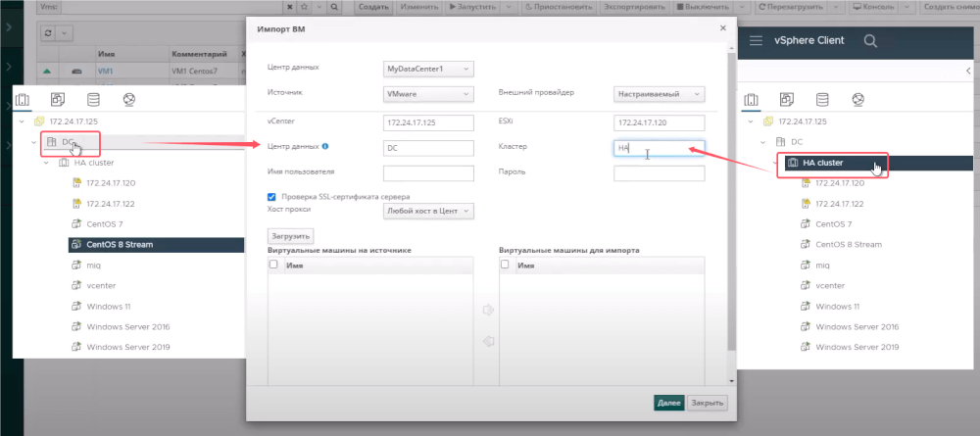This screenshot has height=436, width=980.
Task: Select miq VM in right vSphere tree
Action: tap(822, 265)
